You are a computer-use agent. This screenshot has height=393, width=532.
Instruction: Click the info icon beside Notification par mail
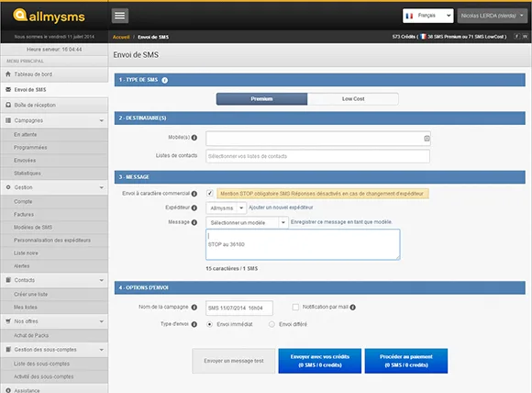[353, 308]
